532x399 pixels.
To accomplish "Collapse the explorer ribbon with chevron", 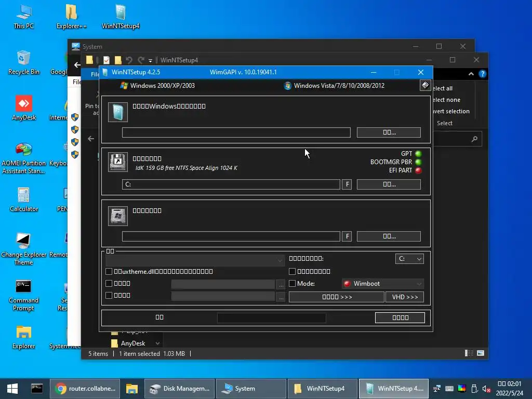I will click(x=471, y=74).
